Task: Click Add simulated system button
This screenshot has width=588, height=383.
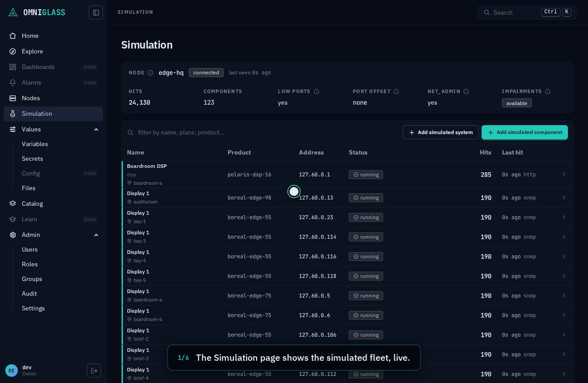Action: pyautogui.click(x=441, y=132)
